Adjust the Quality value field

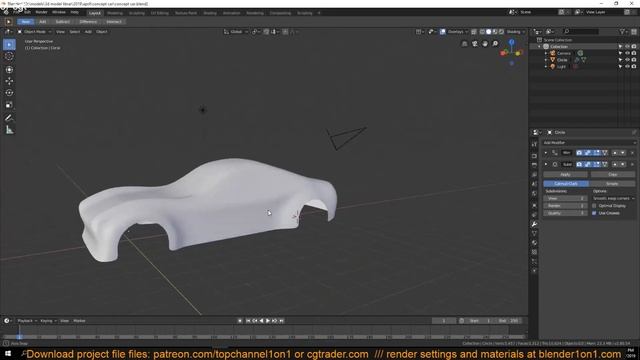click(565, 213)
